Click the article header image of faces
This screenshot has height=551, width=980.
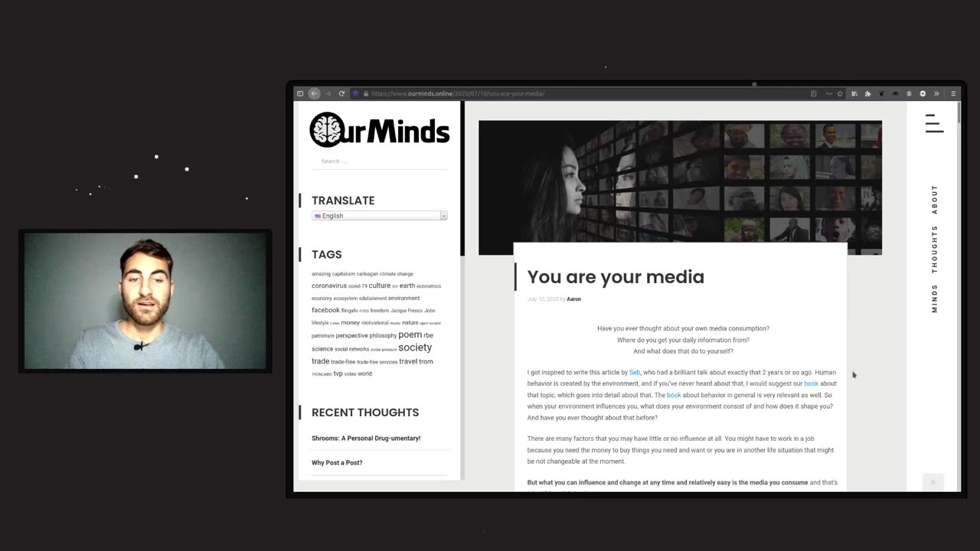(680, 181)
